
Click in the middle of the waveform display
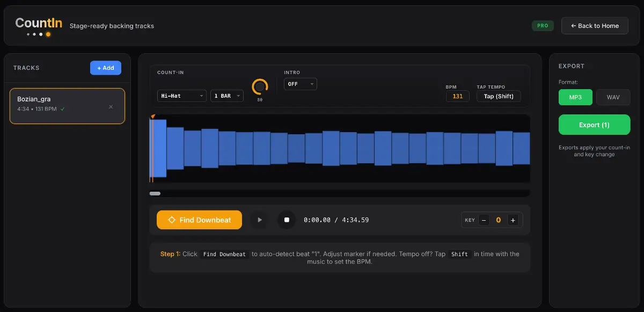340,148
